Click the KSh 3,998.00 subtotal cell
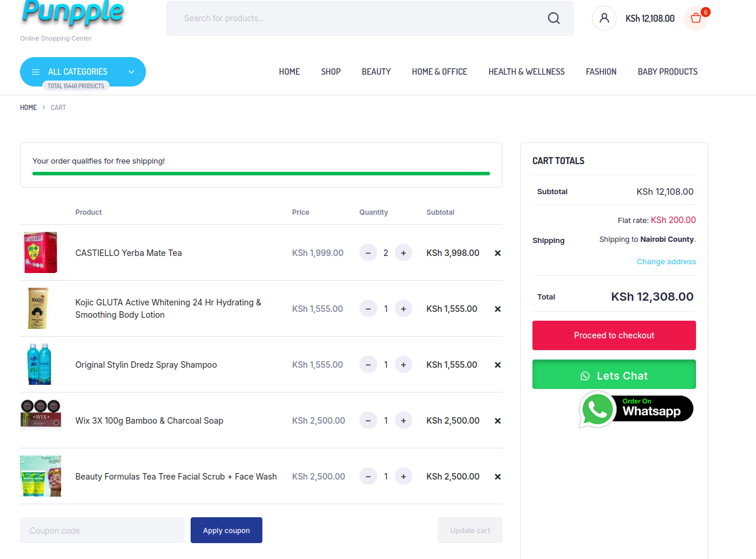This screenshot has width=756, height=559. coord(453,253)
